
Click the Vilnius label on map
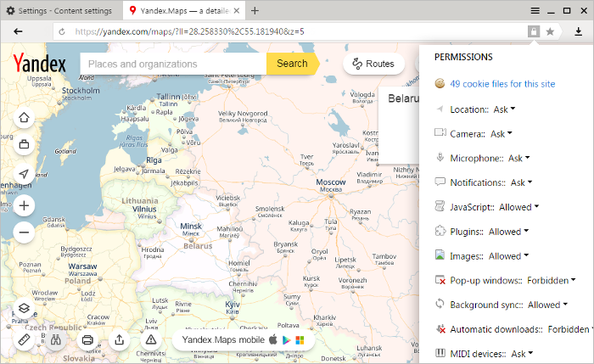point(144,209)
